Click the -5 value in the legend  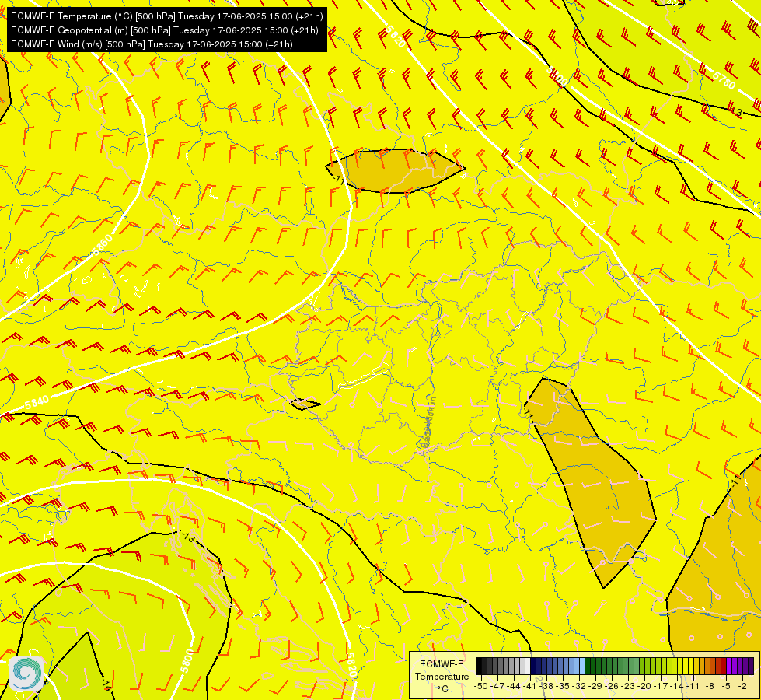pyautogui.click(x=726, y=686)
